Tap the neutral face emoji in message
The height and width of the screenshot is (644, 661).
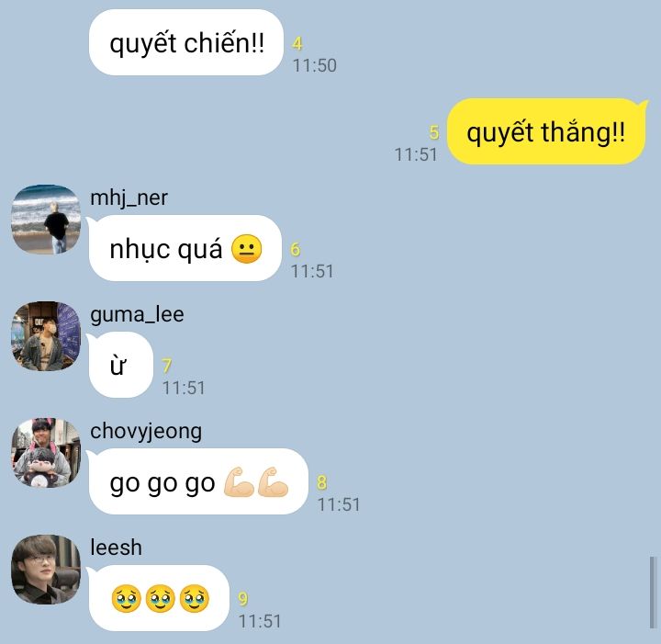coord(247,249)
